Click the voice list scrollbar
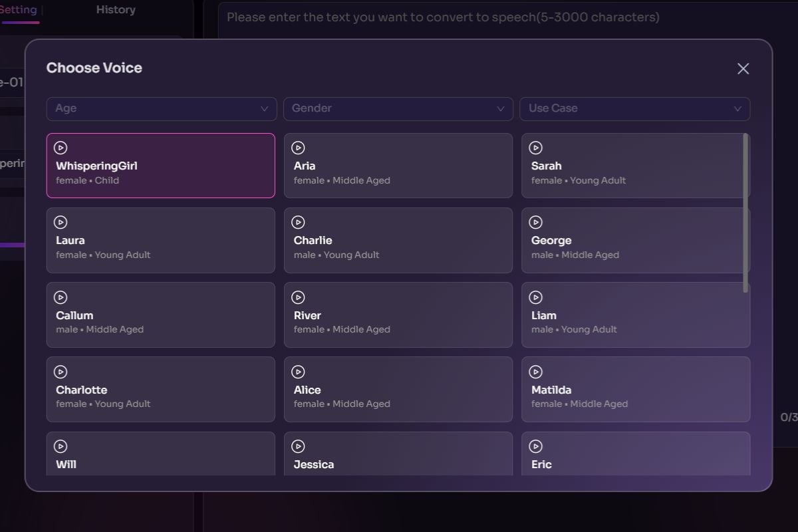Screen dimensions: 798x532 tap(745, 213)
